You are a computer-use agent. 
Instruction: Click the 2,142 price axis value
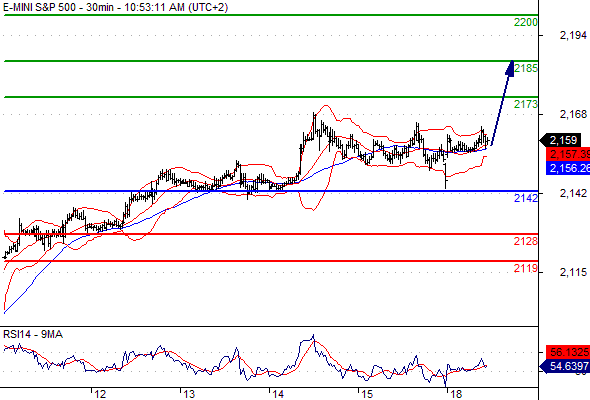point(573,193)
